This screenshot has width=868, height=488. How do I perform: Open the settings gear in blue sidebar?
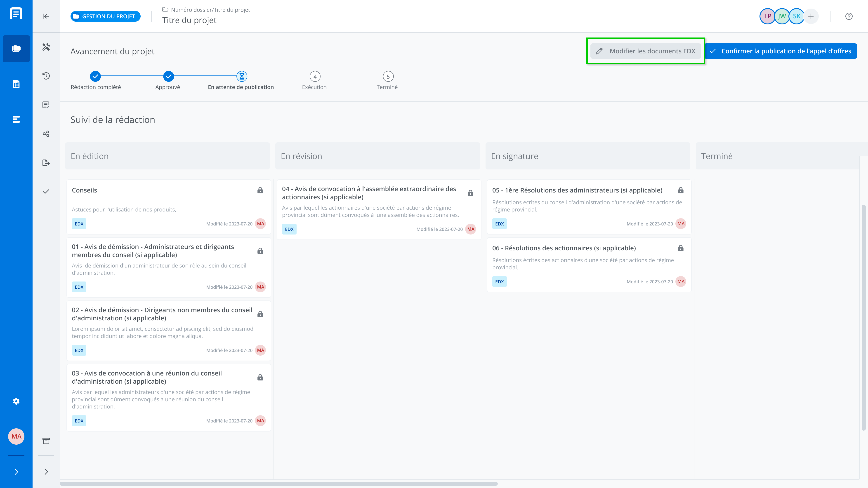tap(16, 401)
